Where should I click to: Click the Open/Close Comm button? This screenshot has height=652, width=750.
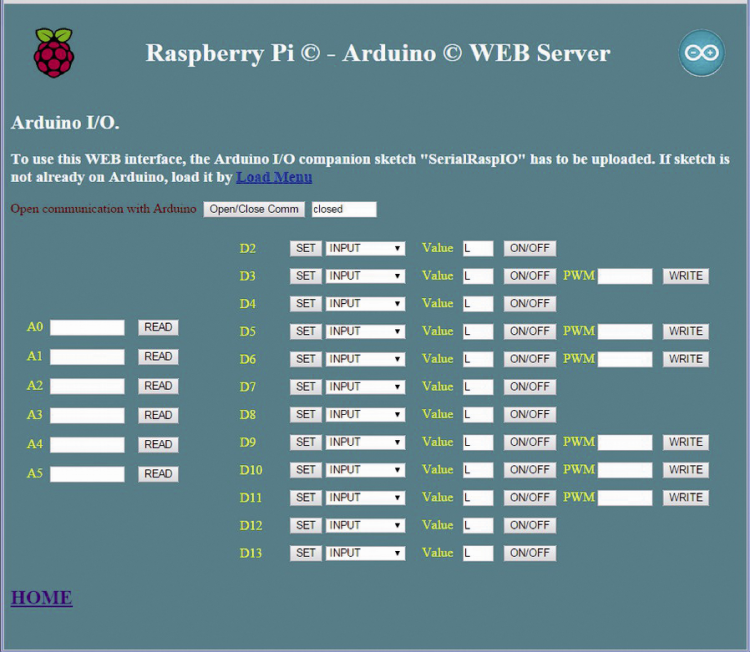(254, 209)
